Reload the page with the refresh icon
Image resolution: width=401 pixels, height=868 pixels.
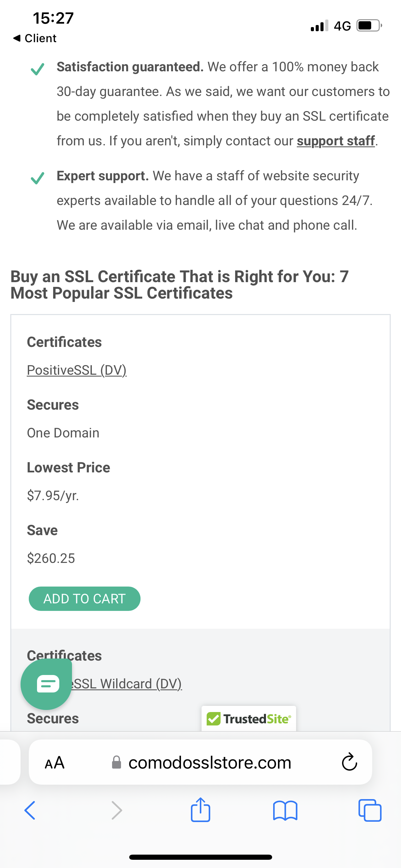point(349,762)
